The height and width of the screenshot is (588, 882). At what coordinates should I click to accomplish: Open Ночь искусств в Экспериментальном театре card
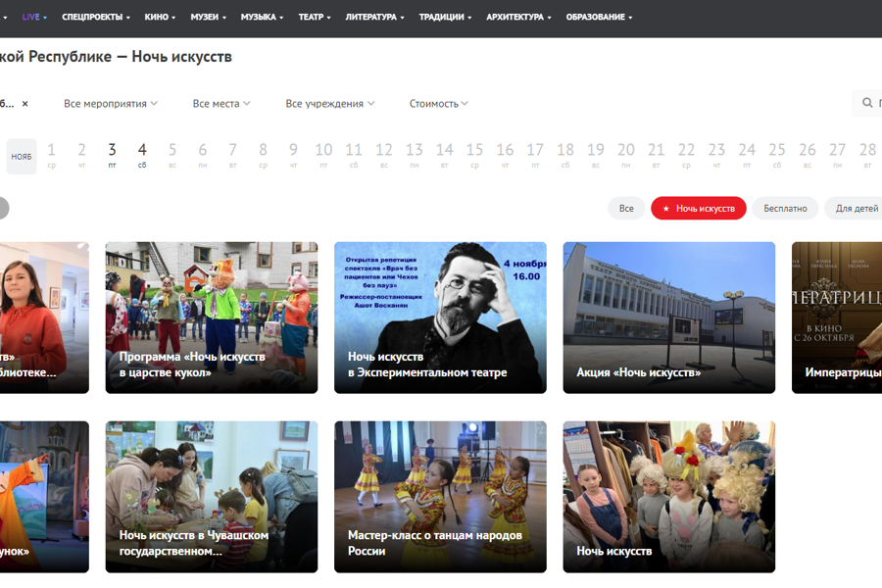[440, 318]
